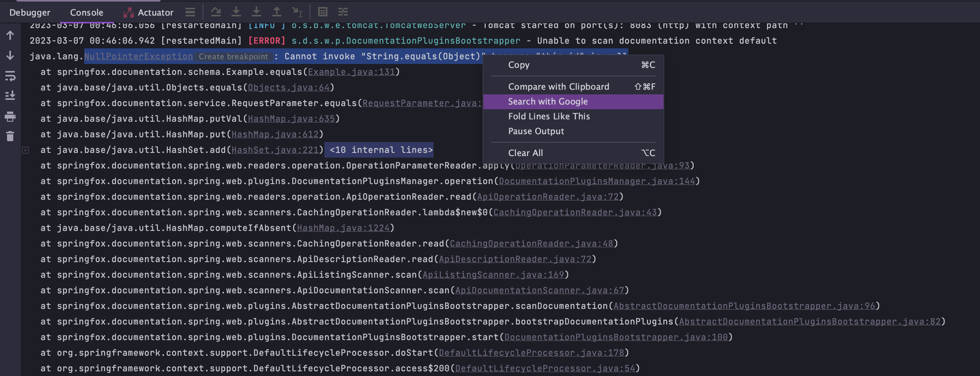Toggle the soft-wrap icon in the gutter
The height and width of the screenshot is (376, 980).
[11, 76]
